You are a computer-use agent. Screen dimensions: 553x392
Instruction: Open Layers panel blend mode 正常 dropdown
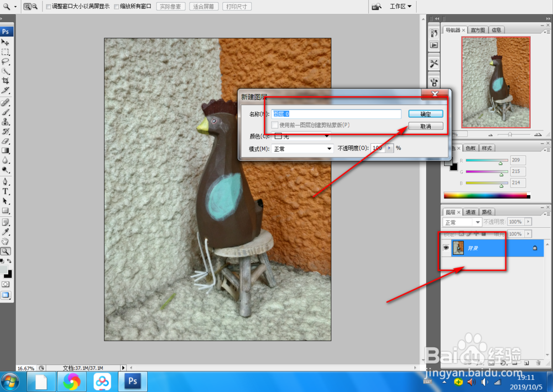[x=462, y=222]
